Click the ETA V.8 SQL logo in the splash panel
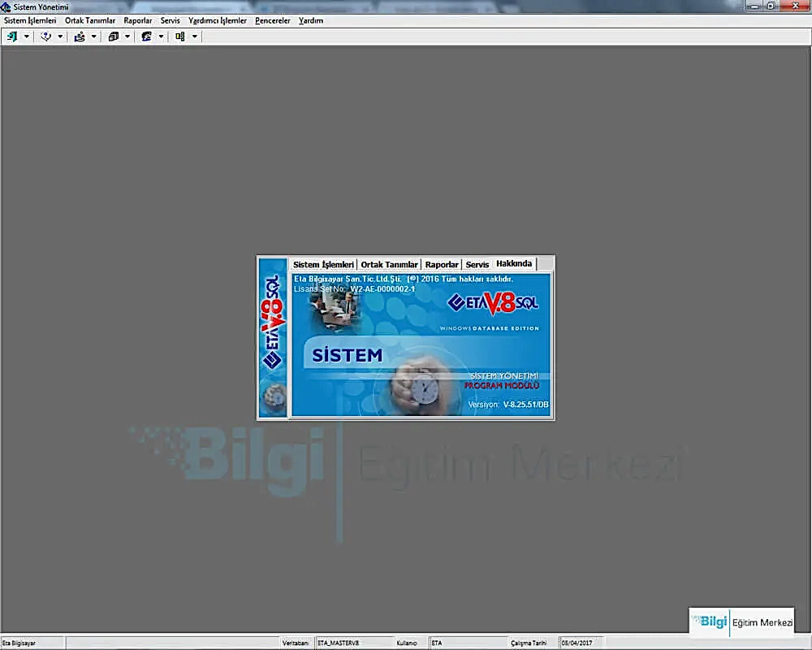The image size is (812, 650). point(493,302)
